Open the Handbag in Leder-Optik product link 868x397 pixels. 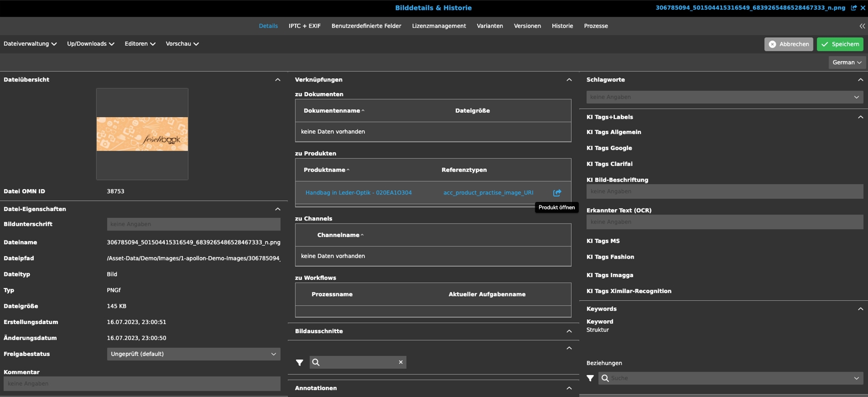(x=358, y=193)
